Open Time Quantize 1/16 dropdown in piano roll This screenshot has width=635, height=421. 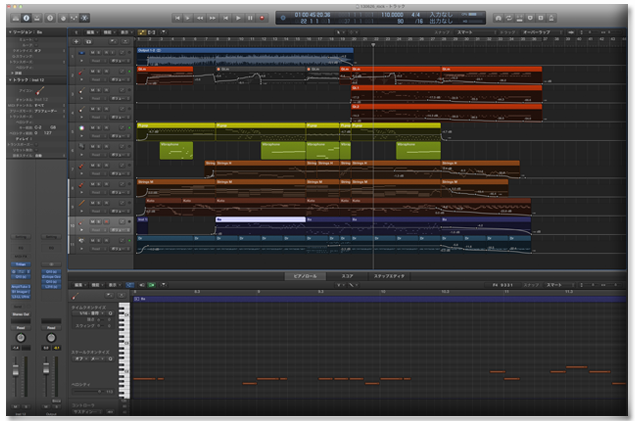click(89, 313)
